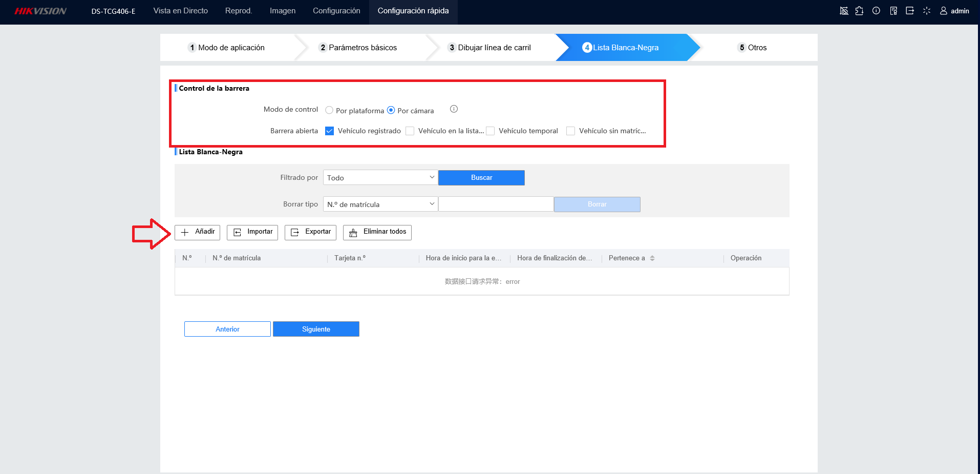Screen dimensions: 980x474
Task: Open the Borrar tipo dropdown
Action: pos(380,204)
